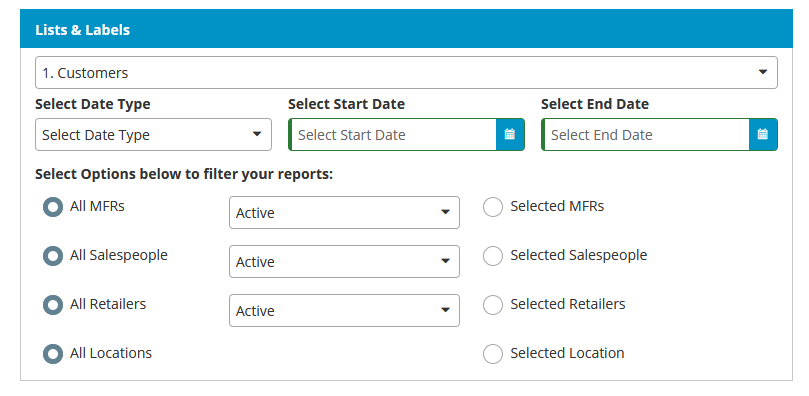The height and width of the screenshot is (396, 809).
Task: Choose the Selected Retailers radio option
Action: click(493, 305)
